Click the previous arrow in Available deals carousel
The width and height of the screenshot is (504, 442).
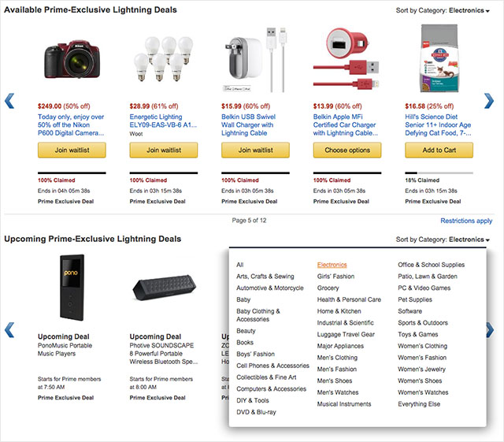[9, 101]
